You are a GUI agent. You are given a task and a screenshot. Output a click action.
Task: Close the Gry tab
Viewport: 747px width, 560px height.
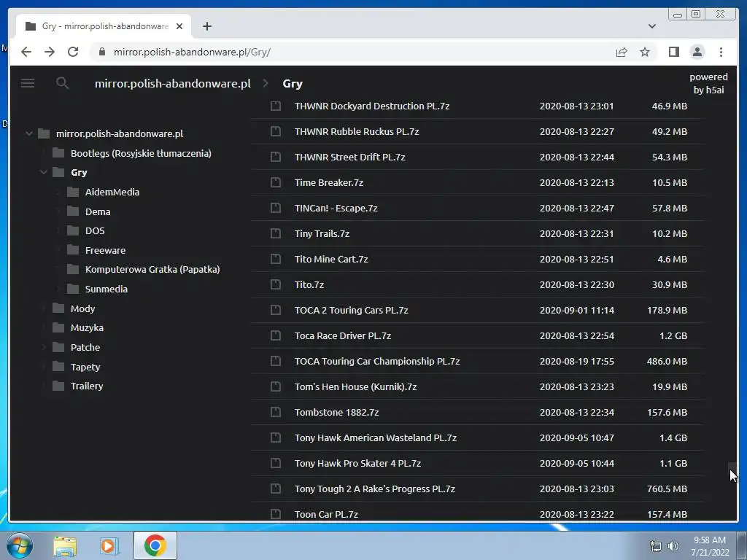pyautogui.click(x=179, y=26)
